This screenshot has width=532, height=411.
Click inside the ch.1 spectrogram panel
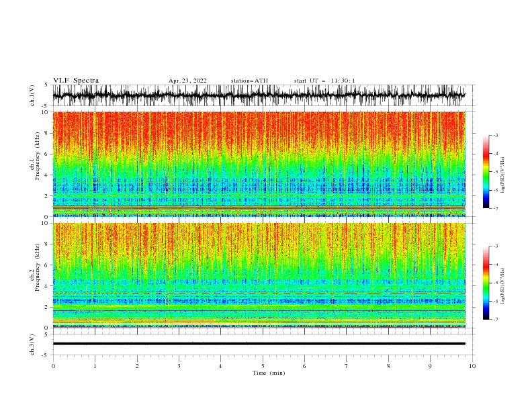click(x=259, y=164)
